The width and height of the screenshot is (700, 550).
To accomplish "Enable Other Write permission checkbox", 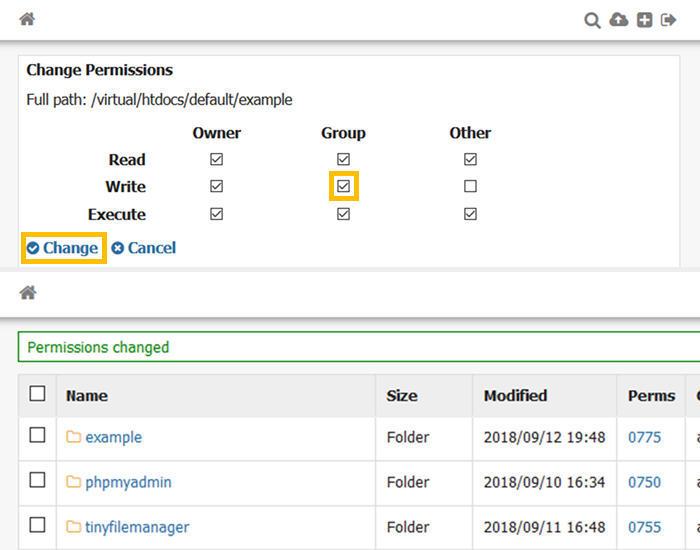I will tap(470, 186).
